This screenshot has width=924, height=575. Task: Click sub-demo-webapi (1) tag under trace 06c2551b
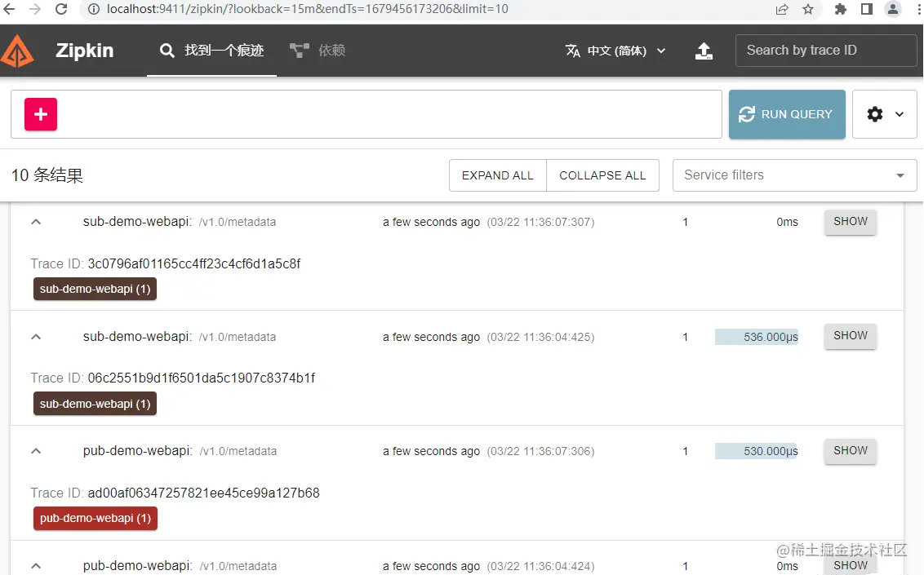(x=95, y=404)
